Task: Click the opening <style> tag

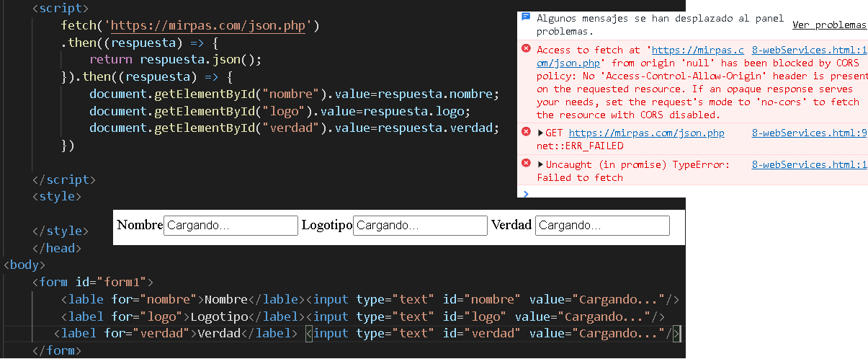Action: click(x=57, y=196)
